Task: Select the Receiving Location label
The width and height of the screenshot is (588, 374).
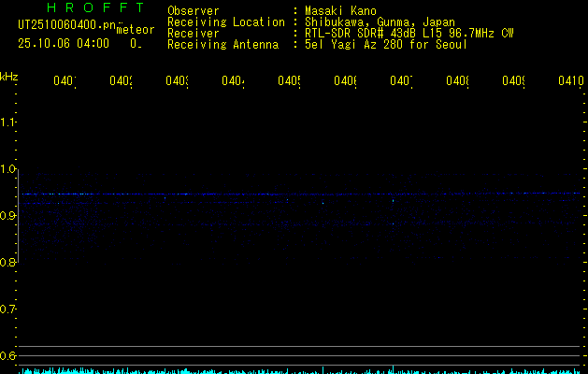Action: coord(225,22)
